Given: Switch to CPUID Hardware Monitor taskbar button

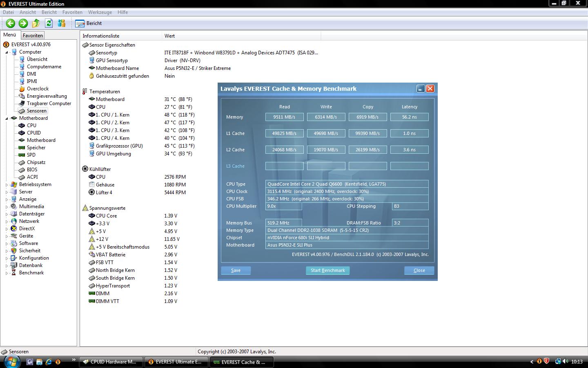Looking at the screenshot, I should pos(111,362).
